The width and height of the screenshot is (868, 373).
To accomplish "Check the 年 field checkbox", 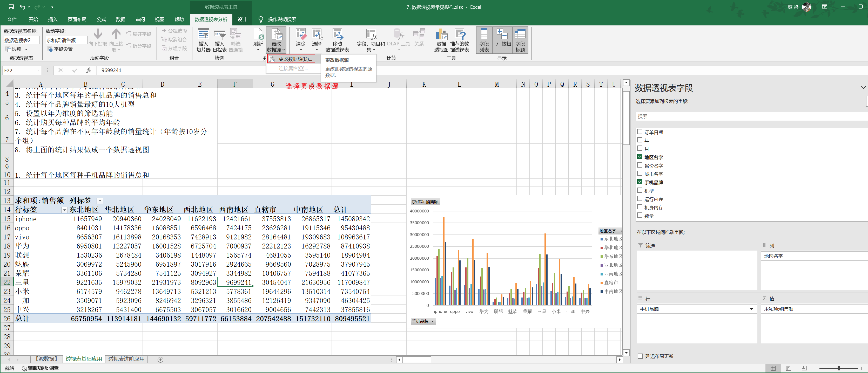I will (640, 140).
